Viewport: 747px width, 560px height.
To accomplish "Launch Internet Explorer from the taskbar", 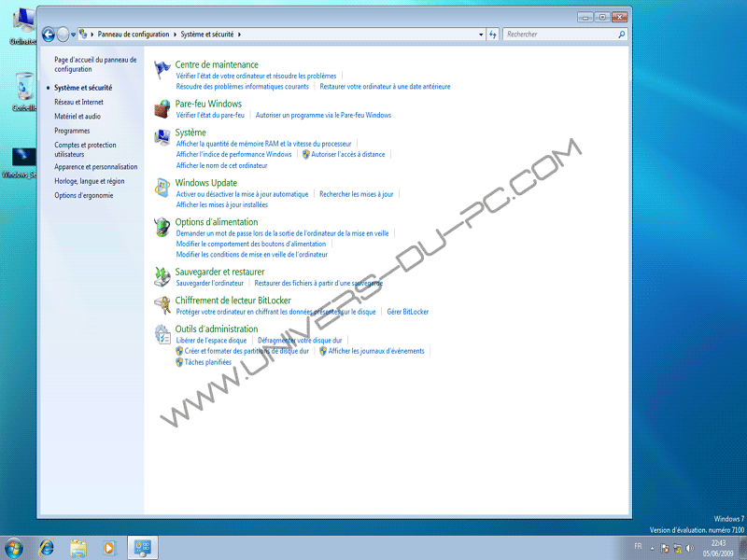I will 46,548.
